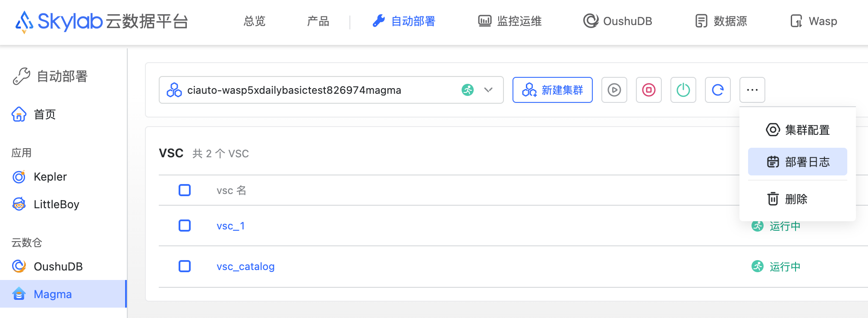
Task: Go to 监控运维 monitoring tab
Action: (x=509, y=21)
